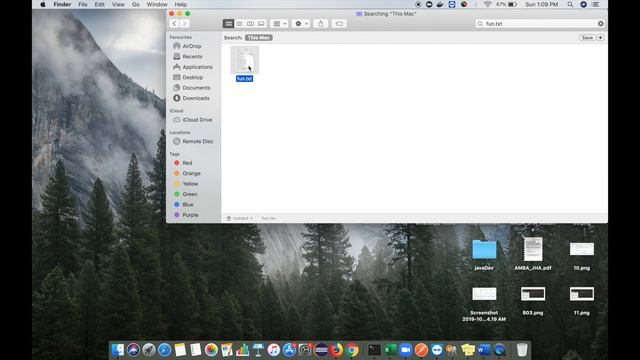This screenshot has width=640, height=360.
Task: Add a search criterion with plus button
Action: coord(600,38)
